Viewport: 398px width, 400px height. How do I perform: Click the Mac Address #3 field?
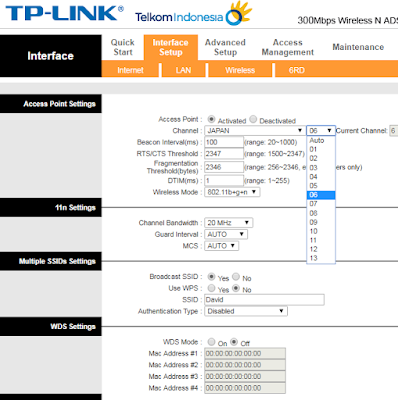tap(245, 377)
